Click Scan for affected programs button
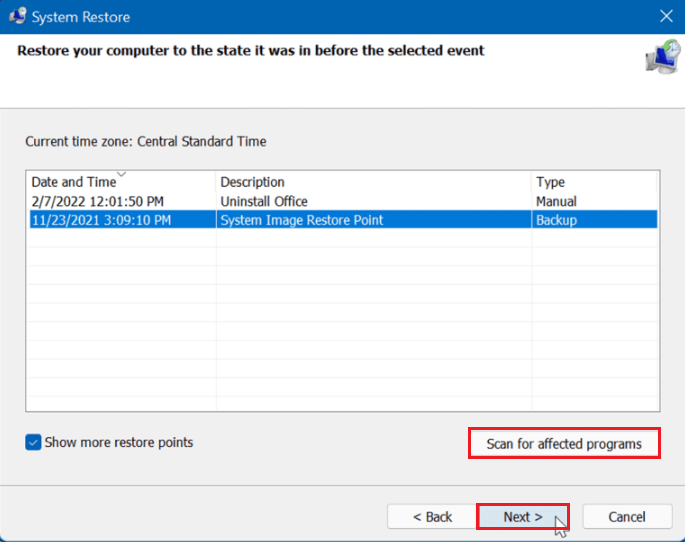 [564, 443]
